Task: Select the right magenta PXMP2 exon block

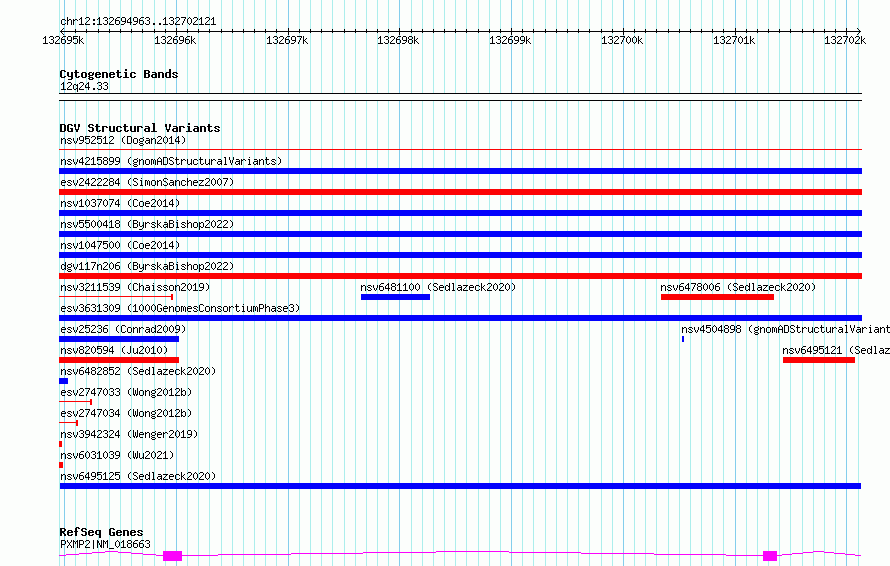Action: pyautogui.click(x=770, y=556)
